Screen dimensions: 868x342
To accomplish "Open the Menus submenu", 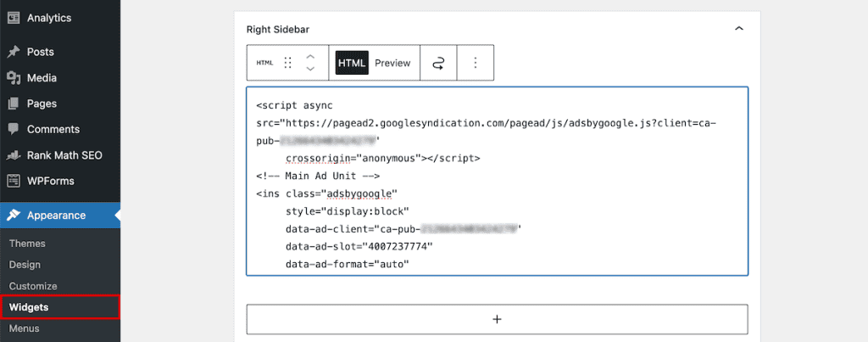I will click(x=24, y=328).
